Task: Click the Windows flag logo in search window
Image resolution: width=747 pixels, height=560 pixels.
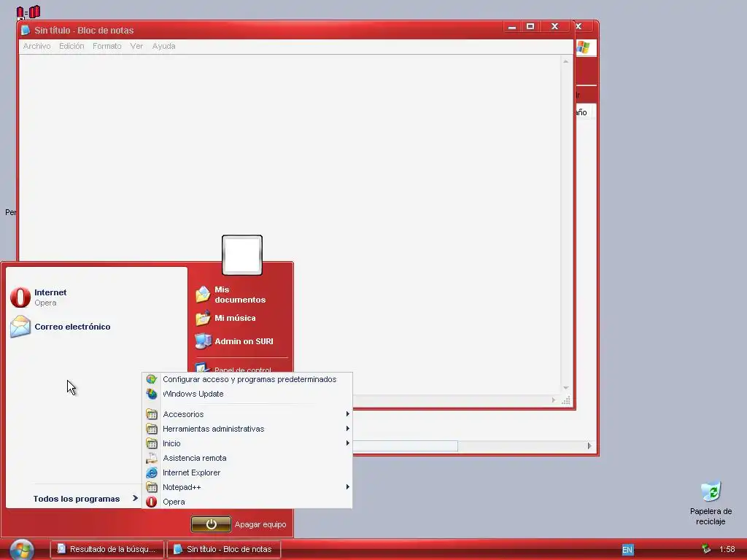Action: 584,47
